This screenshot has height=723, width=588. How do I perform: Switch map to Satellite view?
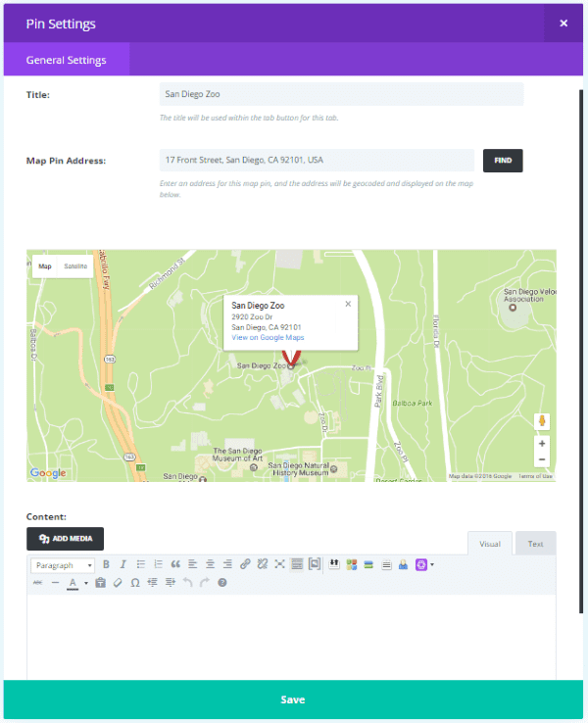click(x=75, y=266)
